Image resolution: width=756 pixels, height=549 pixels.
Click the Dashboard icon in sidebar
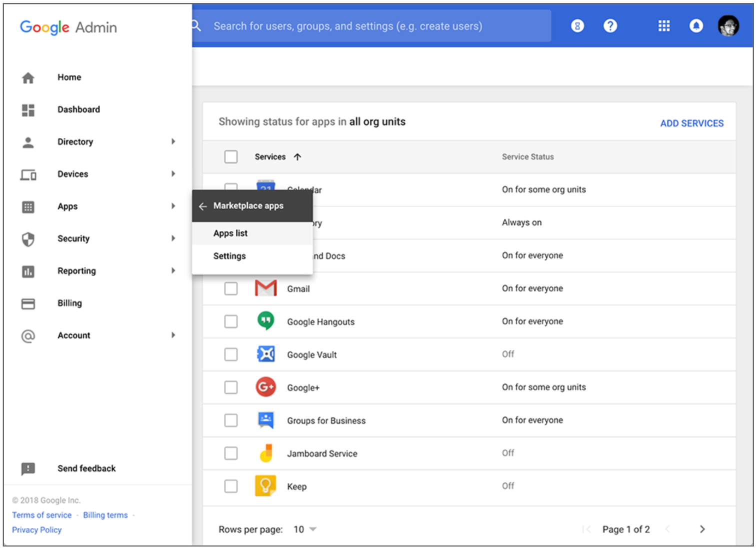coord(28,110)
